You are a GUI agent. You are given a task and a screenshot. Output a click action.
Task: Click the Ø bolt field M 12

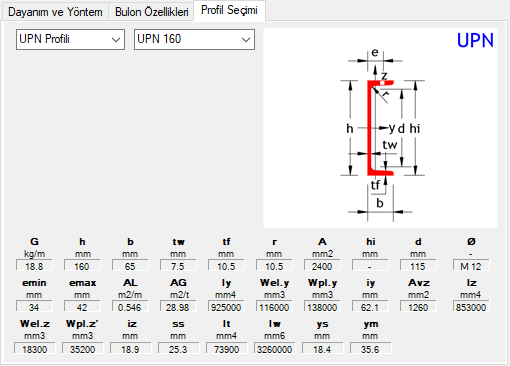[x=471, y=266]
